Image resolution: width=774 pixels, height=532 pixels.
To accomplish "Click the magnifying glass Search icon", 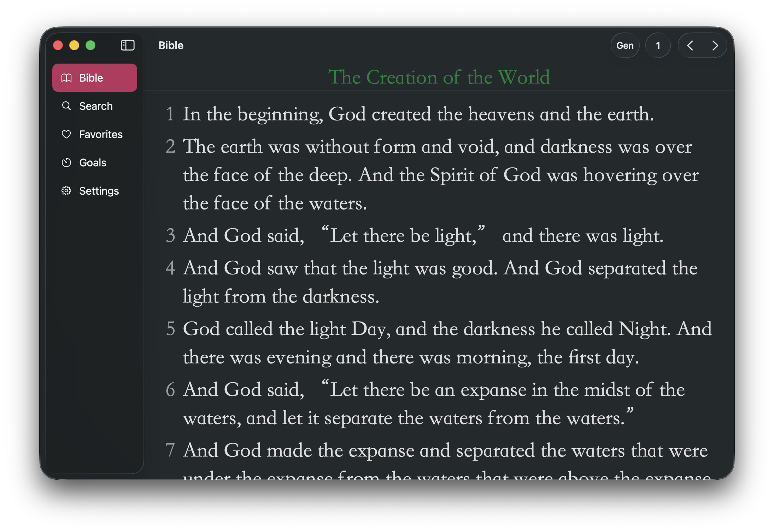I will click(x=66, y=106).
